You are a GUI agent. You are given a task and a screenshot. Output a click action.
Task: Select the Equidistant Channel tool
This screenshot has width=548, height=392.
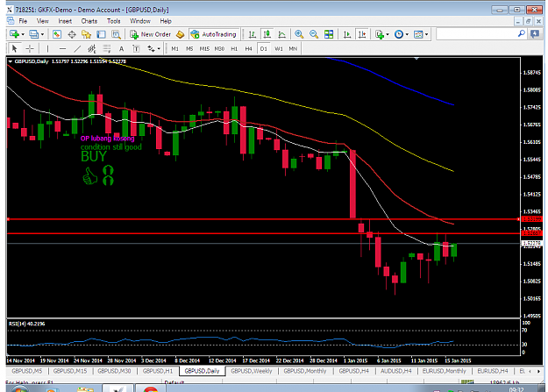coord(92,48)
